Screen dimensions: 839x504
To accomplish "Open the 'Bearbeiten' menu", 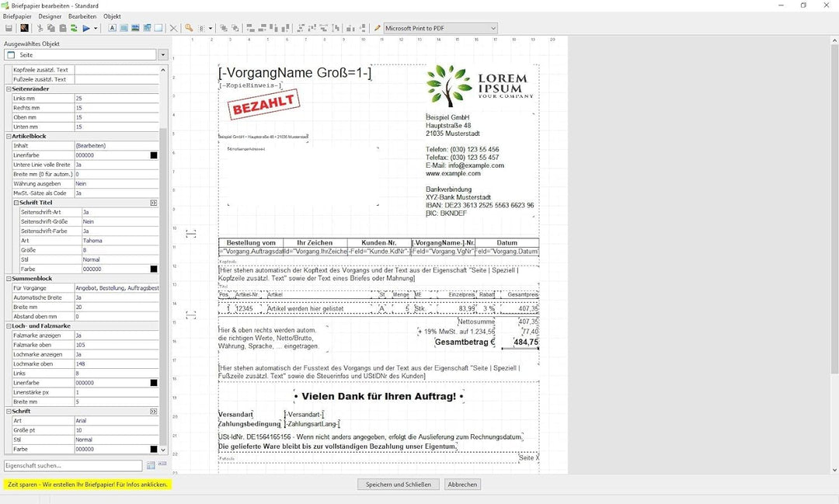I will (x=82, y=16).
